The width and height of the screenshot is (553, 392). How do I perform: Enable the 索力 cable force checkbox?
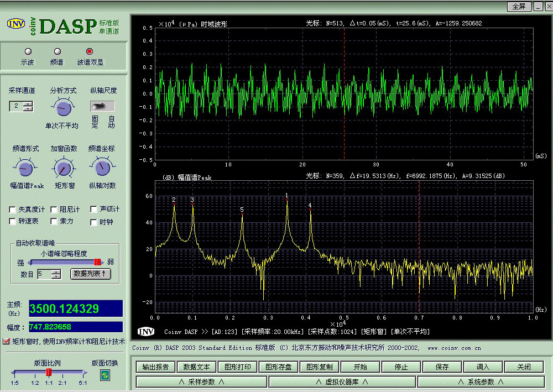coord(54,221)
